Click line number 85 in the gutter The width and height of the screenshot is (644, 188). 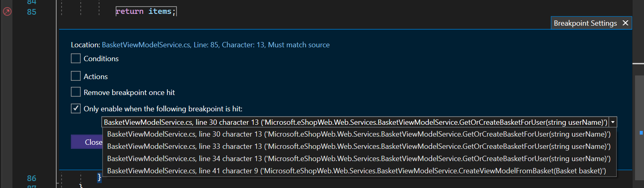tap(31, 12)
